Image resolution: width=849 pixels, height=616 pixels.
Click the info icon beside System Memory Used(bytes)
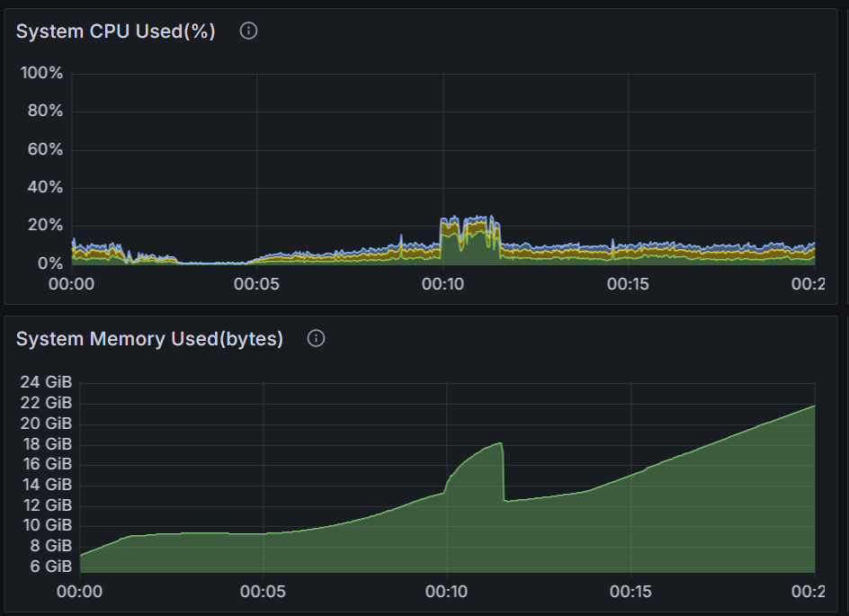316,338
